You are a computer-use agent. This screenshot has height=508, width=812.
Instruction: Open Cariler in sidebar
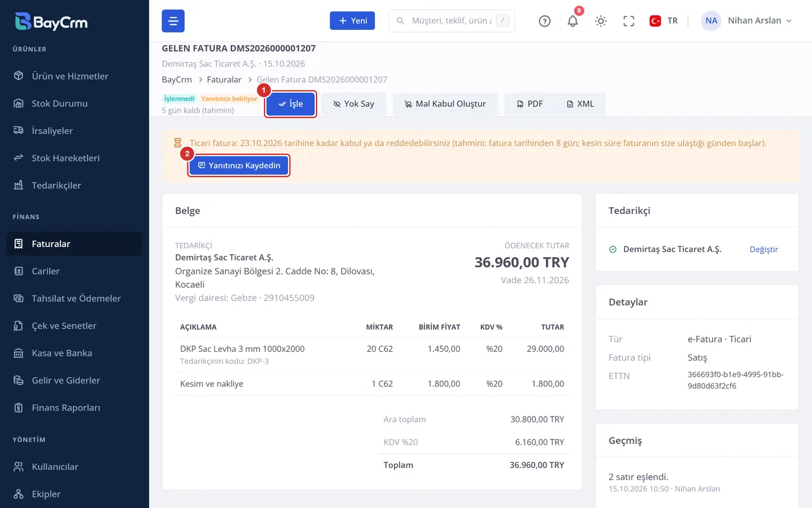(x=74, y=271)
